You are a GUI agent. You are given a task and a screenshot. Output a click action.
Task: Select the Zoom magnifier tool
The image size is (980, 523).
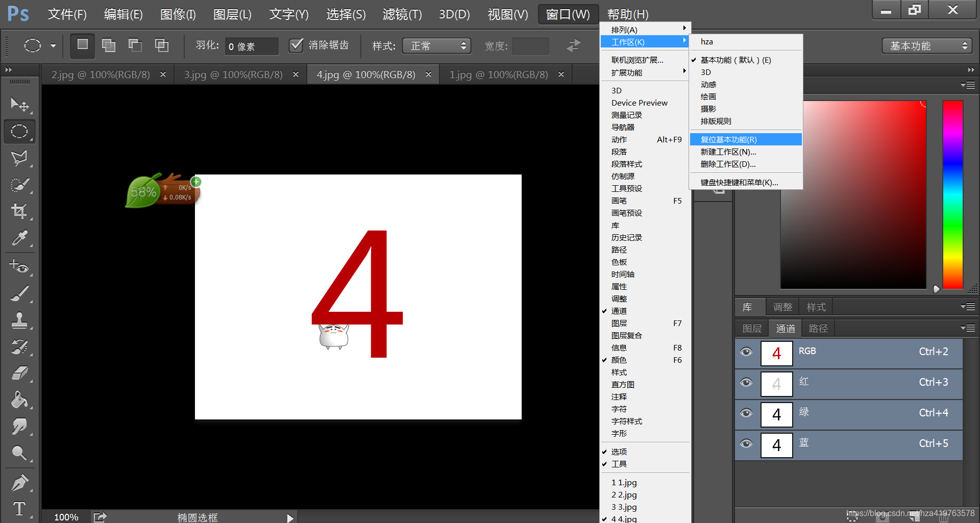tap(19, 453)
